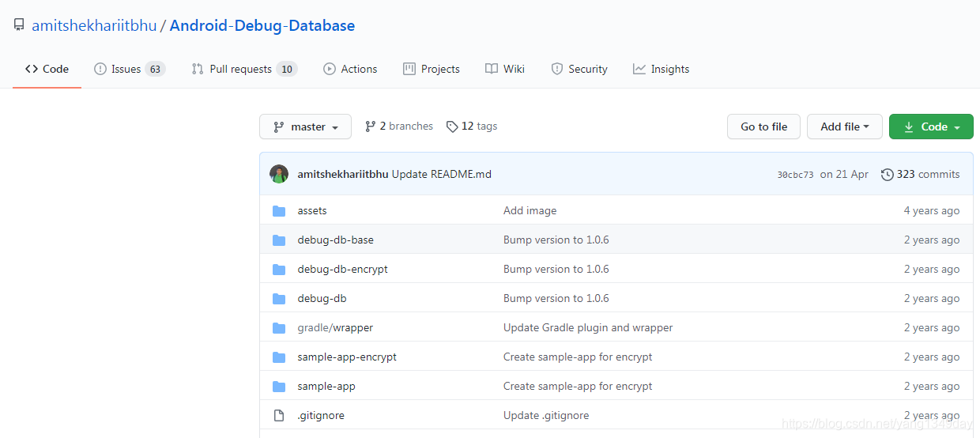Open the green Code download dropdown
Image resolution: width=980 pixels, height=438 pixels.
(x=931, y=126)
